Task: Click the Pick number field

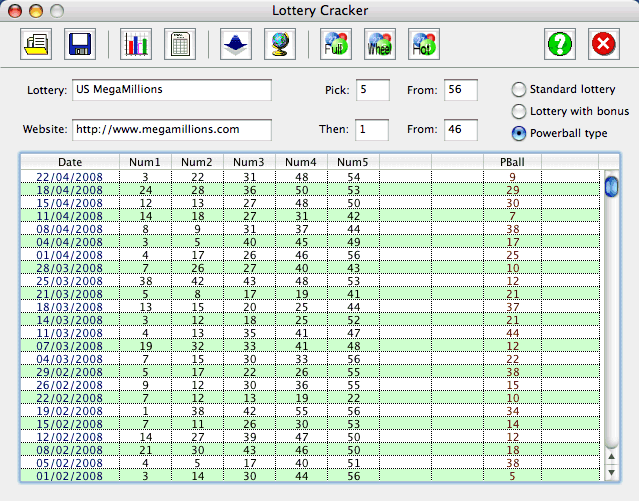Action: [x=372, y=90]
